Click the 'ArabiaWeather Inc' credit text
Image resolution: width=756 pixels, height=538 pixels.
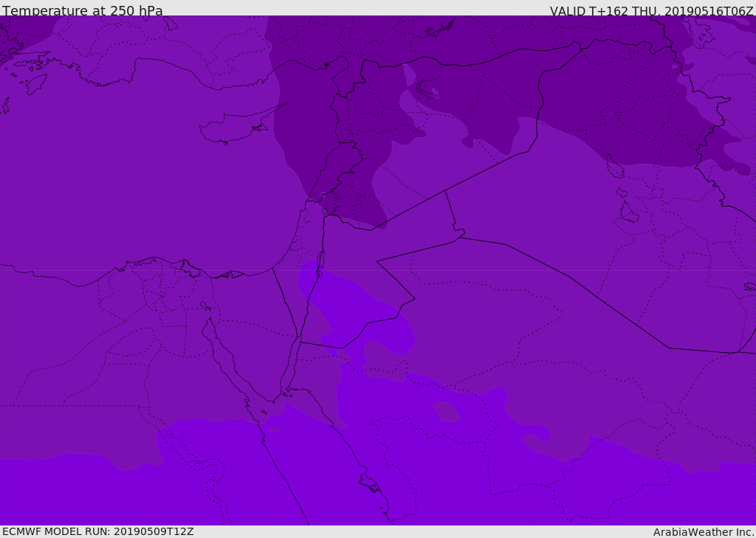click(x=704, y=532)
